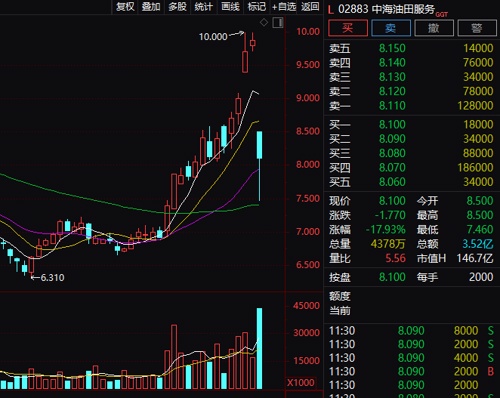This screenshot has width=500, height=398.
Task: Click the 警 alert button
Action: point(477,28)
